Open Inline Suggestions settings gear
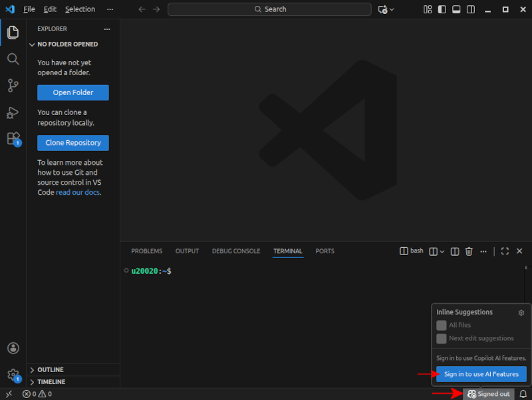 [x=521, y=312]
